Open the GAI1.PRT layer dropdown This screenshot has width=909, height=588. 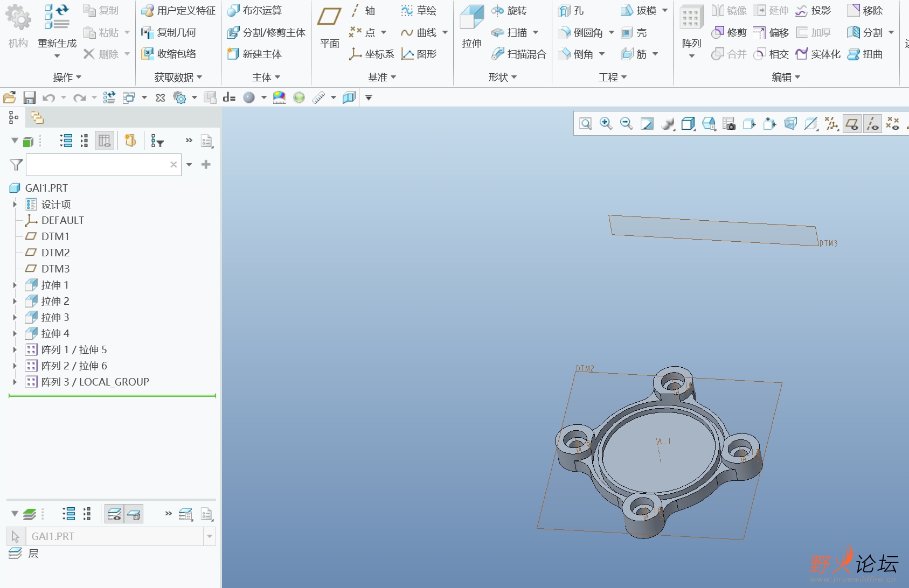point(209,536)
